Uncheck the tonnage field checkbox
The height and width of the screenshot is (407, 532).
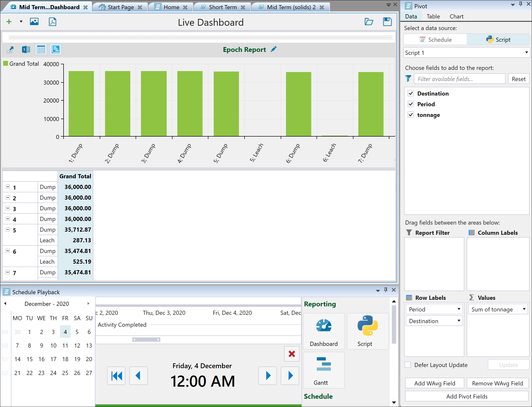pos(411,115)
